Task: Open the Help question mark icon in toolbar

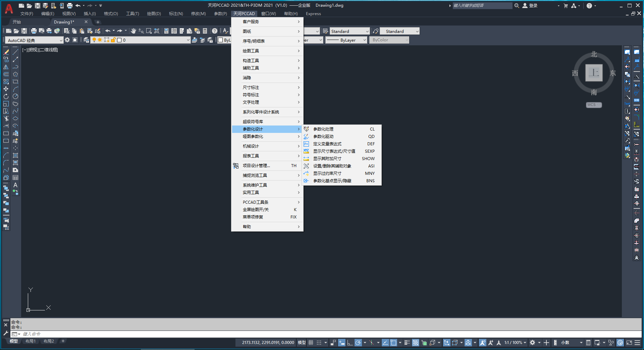Action: (x=215, y=31)
